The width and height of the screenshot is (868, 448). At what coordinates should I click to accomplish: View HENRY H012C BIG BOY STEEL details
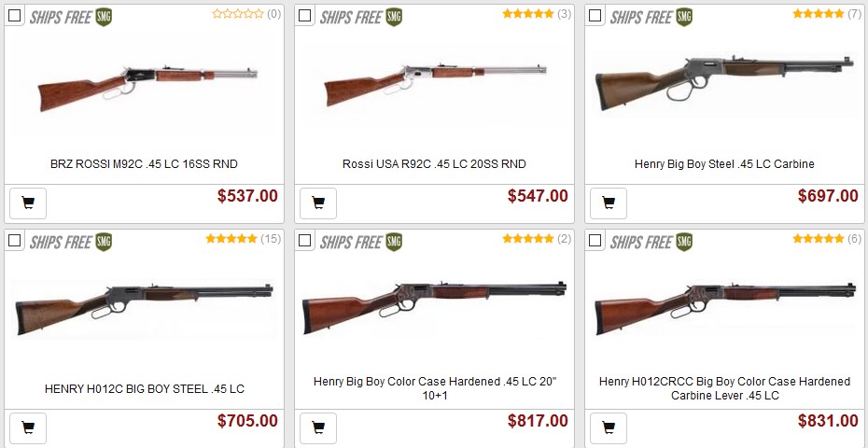[144, 389]
